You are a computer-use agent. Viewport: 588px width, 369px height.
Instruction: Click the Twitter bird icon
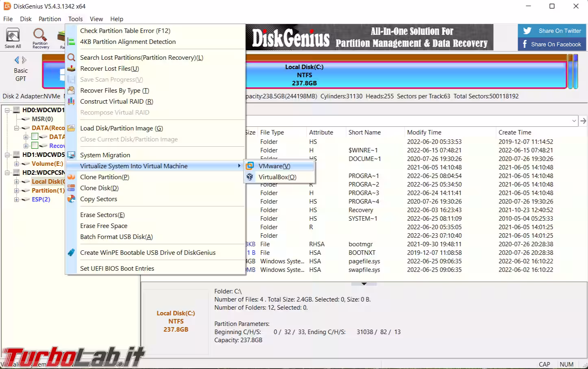pos(527,31)
